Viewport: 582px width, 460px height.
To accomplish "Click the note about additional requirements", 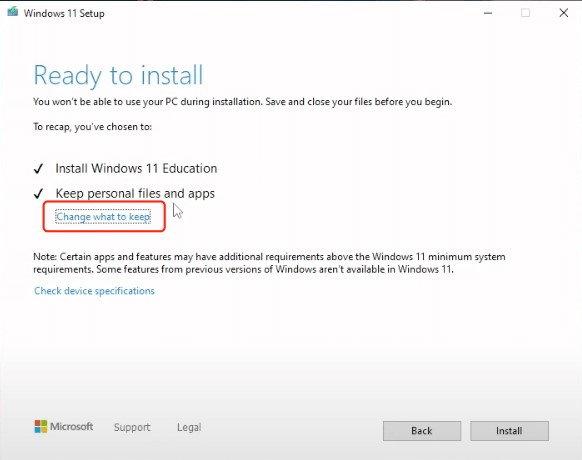I will pos(269,263).
